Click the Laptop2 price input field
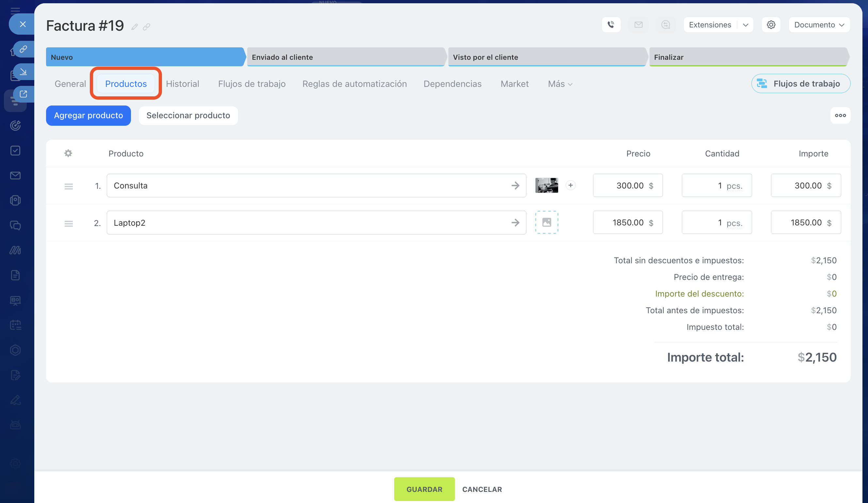This screenshot has height=503, width=868. pyautogui.click(x=628, y=222)
